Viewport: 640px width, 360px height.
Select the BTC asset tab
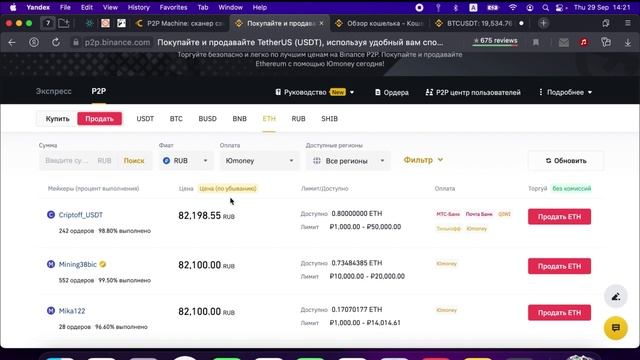(x=176, y=119)
